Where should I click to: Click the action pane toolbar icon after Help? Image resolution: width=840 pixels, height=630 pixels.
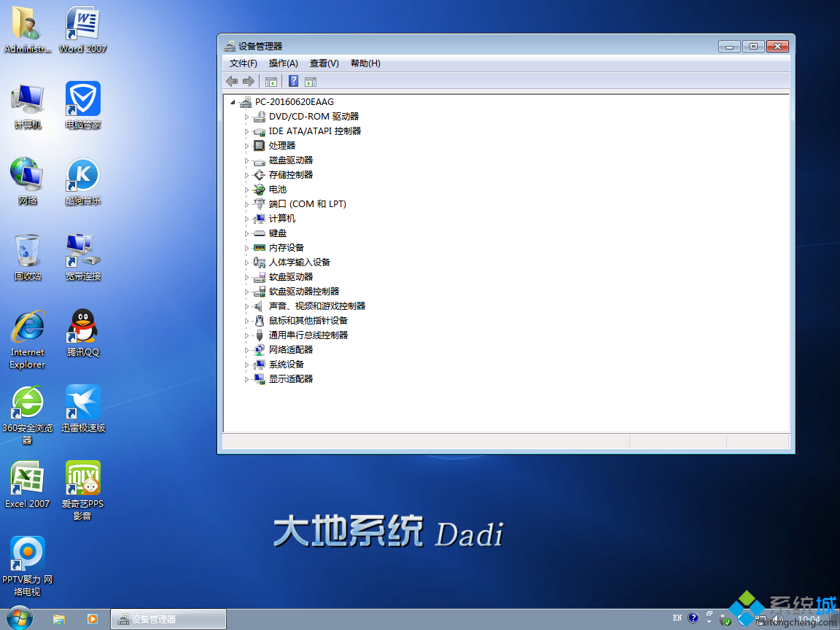coord(311,82)
